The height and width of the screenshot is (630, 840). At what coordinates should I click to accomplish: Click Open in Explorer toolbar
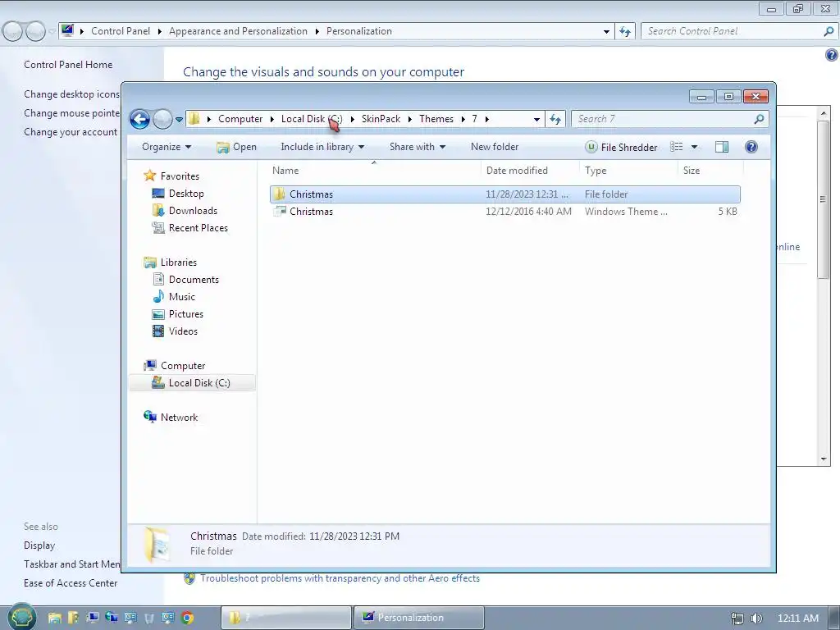coord(236,147)
